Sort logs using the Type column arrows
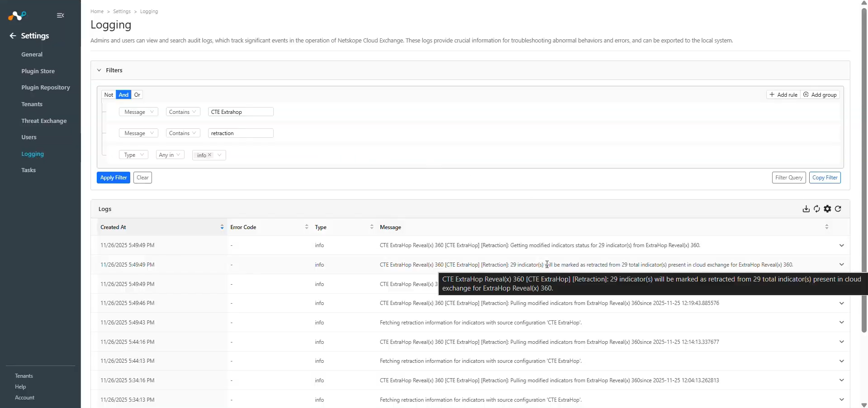 pyautogui.click(x=372, y=227)
